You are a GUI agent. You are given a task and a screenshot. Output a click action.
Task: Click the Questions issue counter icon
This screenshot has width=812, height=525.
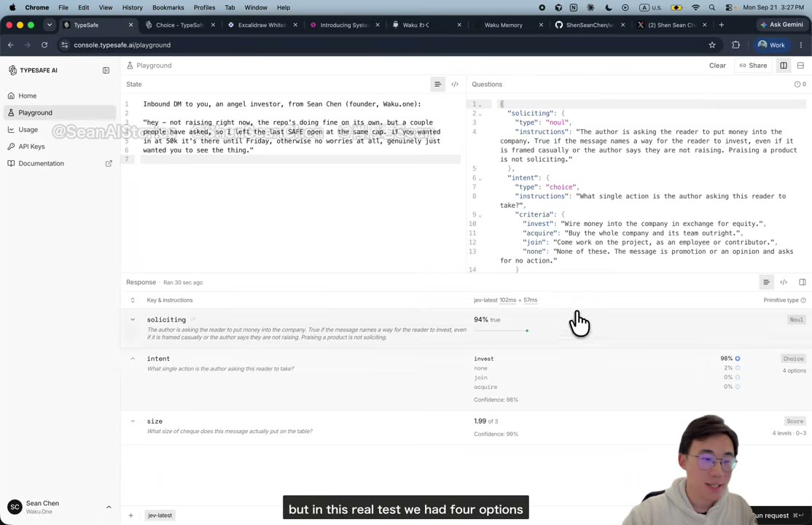point(797,84)
